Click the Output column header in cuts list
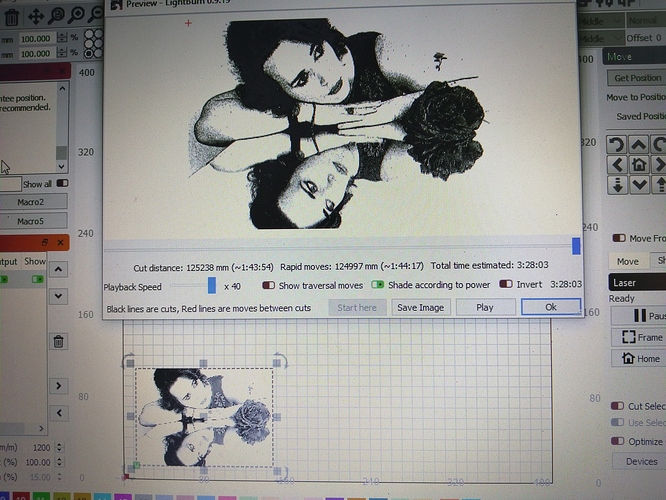This screenshot has width=666, height=500. [9, 261]
